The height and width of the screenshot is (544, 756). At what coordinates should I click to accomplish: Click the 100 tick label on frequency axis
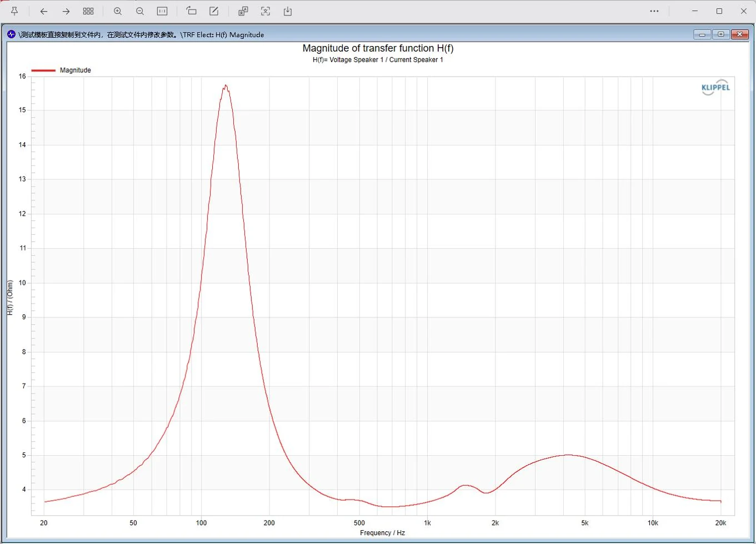coord(201,523)
